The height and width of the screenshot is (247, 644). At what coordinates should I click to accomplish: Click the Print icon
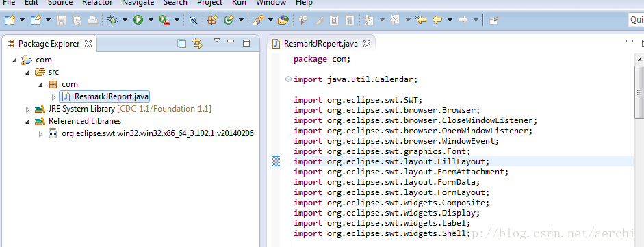click(x=93, y=20)
